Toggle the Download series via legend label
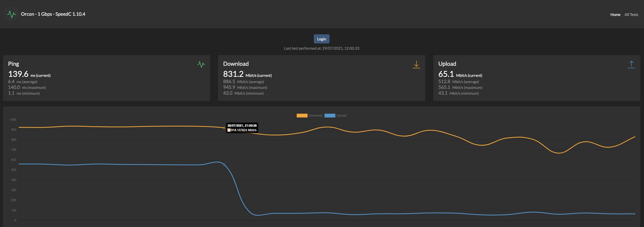Viewport: 644px width, 227px height. click(315, 116)
